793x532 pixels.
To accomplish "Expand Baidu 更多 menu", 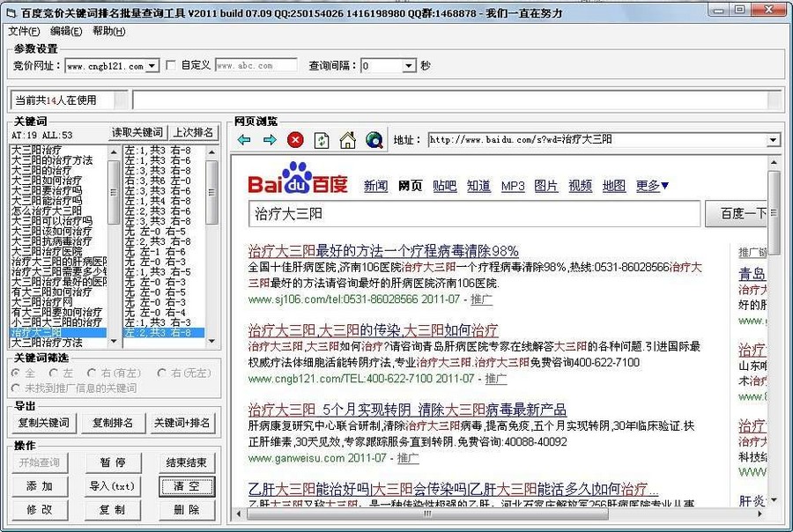I will (652, 186).
